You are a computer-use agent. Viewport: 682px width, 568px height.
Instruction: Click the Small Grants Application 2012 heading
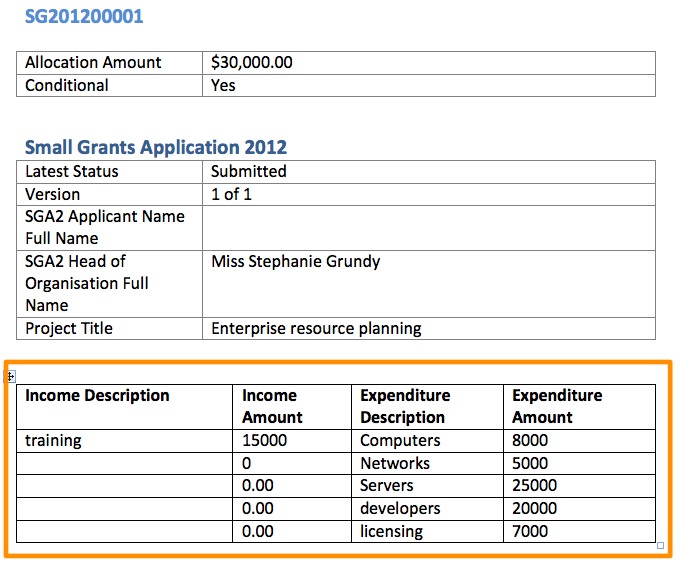(x=156, y=147)
